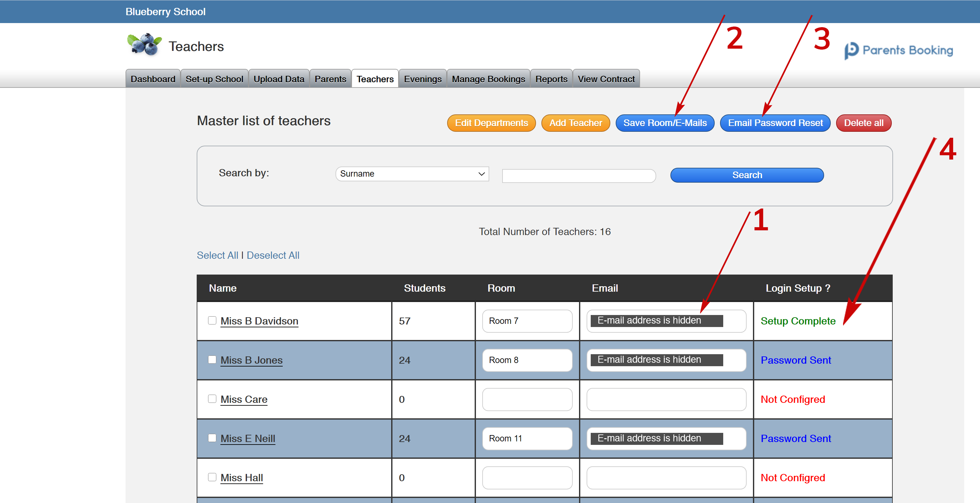Click the 'Email Password Reset' button
The width and height of the screenshot is (980, 503).
coord(775,123)
